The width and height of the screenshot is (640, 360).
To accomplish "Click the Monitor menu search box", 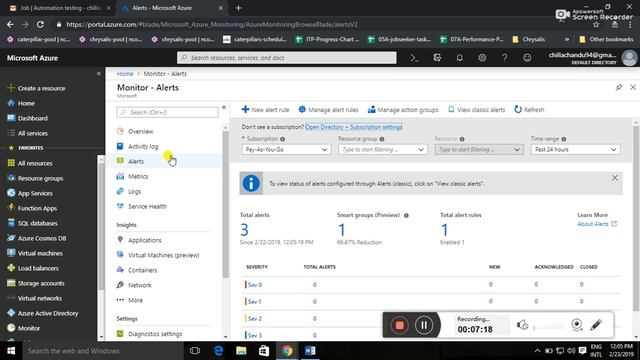I will click(x=167, y=112).
